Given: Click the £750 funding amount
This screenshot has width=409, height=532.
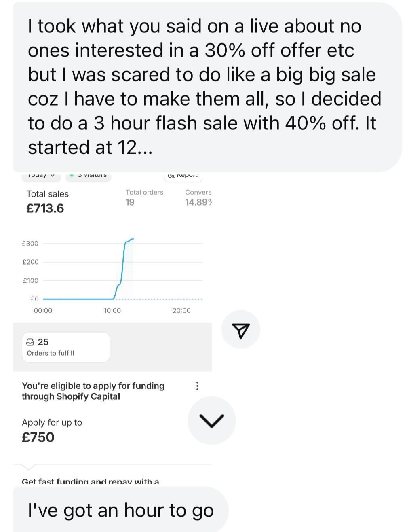Looking at the screenshot, I should [x=38, y=437].
